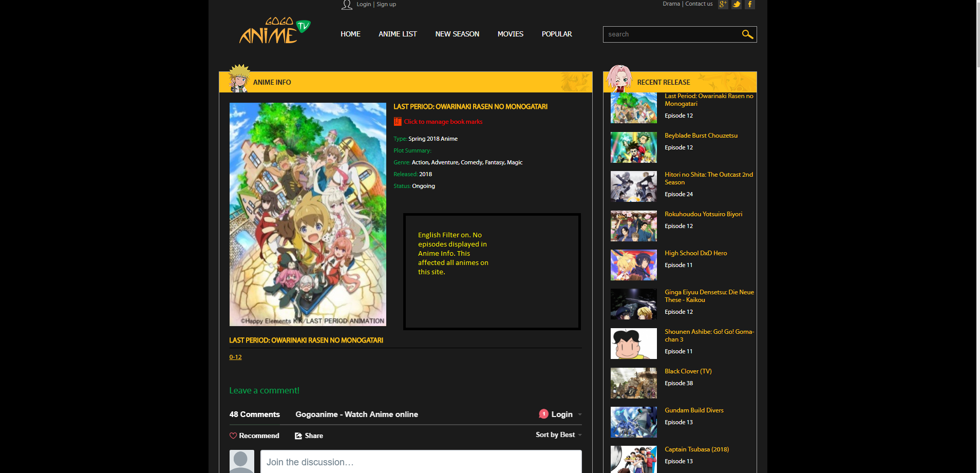Click the GogoAnime TV logo

pos(275,31)
